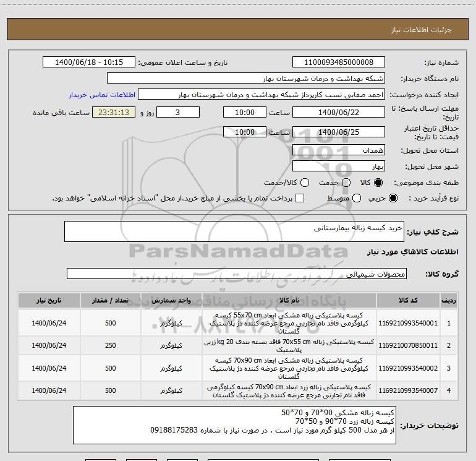This screenshot has height=461, width=476.
Task: Click the request creator field احمد صفایی نسب
Action: click(x=261, y=95)
